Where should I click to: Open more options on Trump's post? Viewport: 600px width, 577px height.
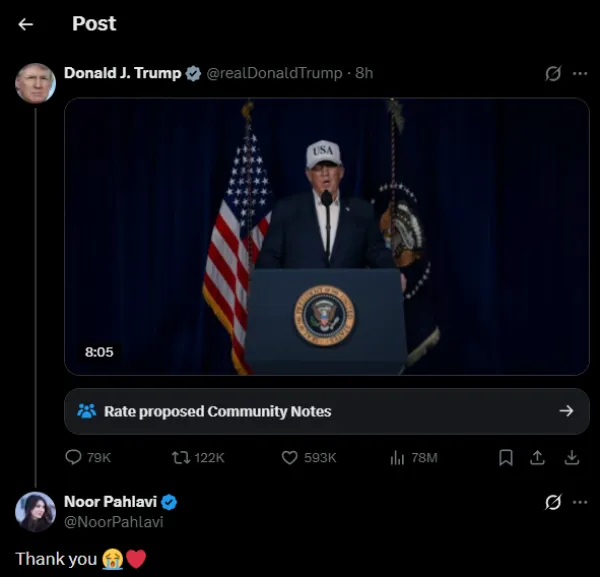point(580,74)
